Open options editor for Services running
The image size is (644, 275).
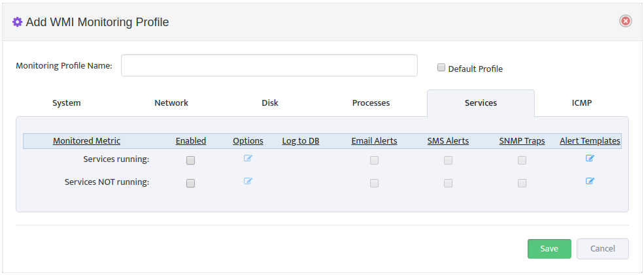click(248, 158)
